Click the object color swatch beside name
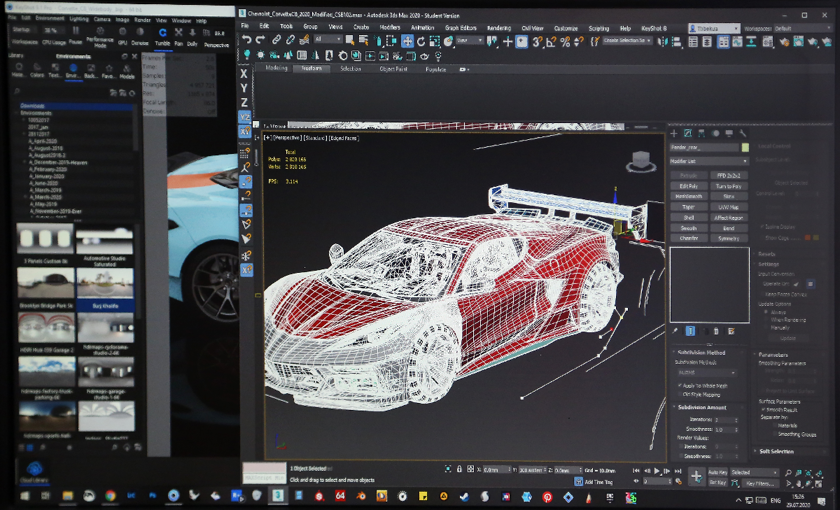 (x=745, y=147)
